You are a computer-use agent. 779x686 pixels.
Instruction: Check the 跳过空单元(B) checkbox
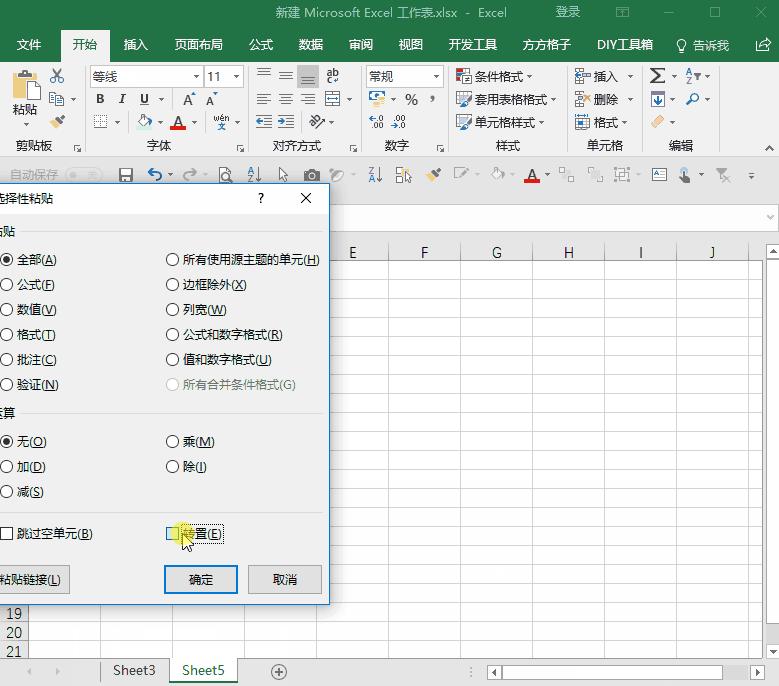(6, 534)
